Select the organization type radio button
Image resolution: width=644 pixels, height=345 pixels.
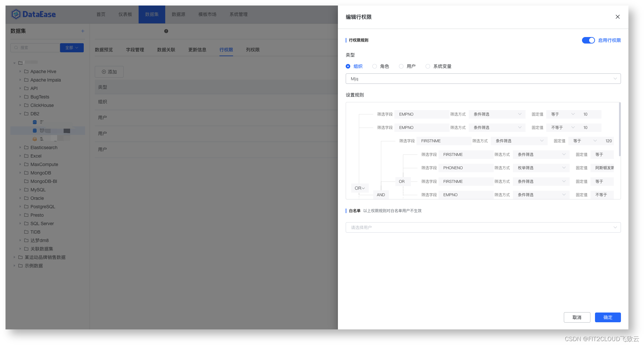(348, 66)
